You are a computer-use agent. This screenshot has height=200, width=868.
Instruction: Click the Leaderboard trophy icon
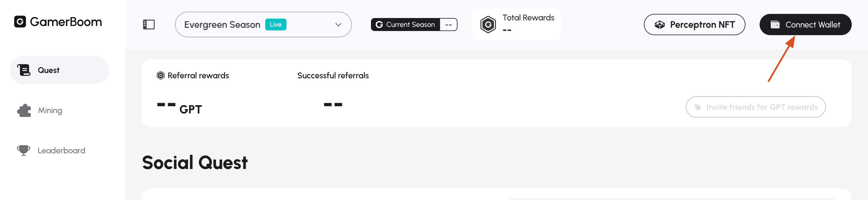click(x=24, y=150)
